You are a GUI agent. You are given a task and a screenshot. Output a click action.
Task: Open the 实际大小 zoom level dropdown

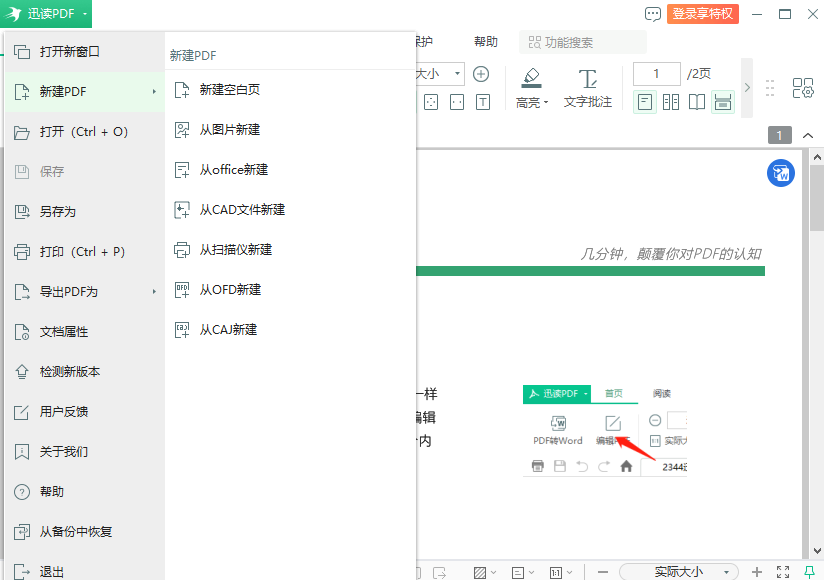tap(679, 572)
